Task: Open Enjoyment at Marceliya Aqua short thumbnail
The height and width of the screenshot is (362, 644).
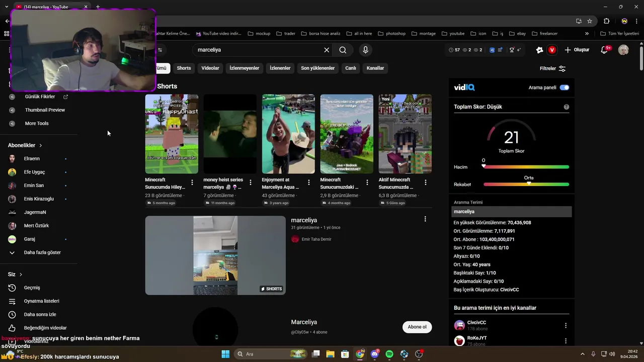Action: click(x=288, y=134)
